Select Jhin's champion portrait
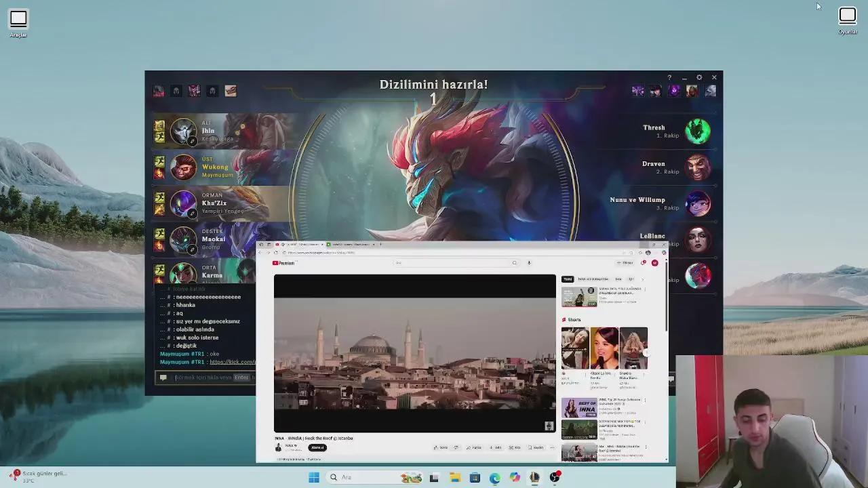 tap(183, 131)
